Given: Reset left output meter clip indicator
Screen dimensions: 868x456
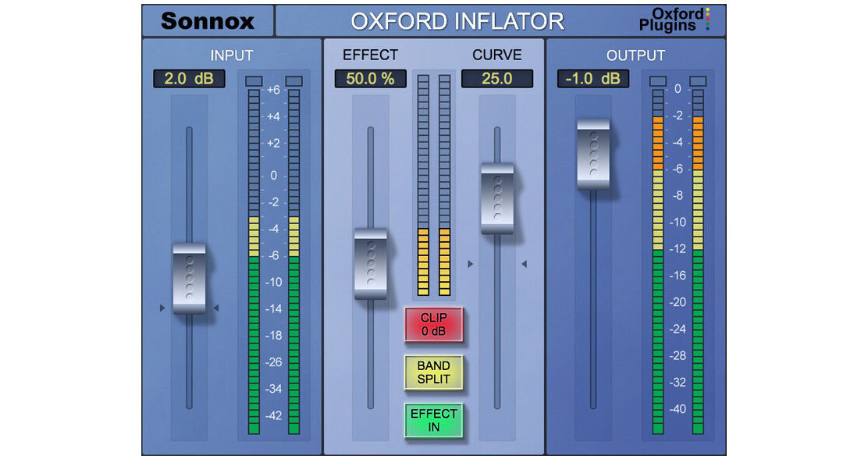Looking at the screenshot, I should pyautogui.click(x=658, y=81).
